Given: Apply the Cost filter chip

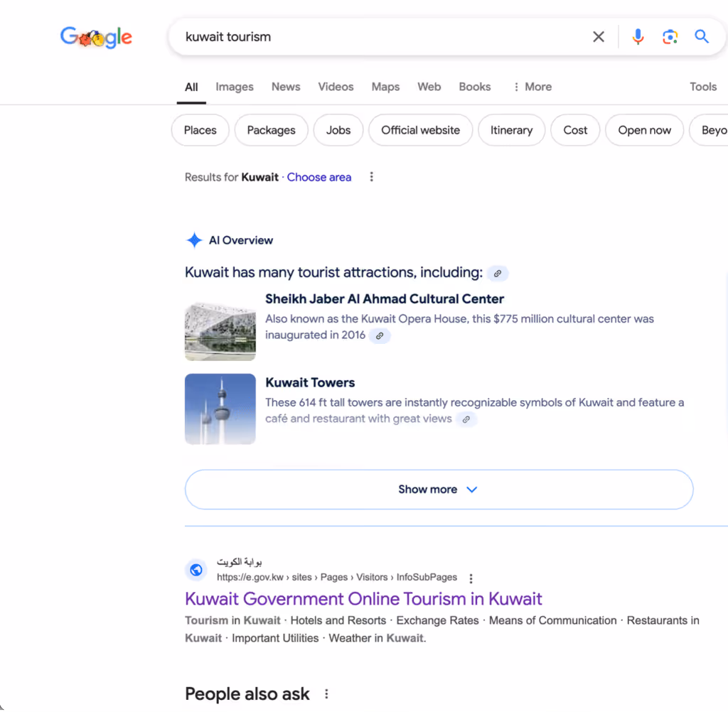Looking at the screenshot, I should pyautogui.click(x=575, y=130).
